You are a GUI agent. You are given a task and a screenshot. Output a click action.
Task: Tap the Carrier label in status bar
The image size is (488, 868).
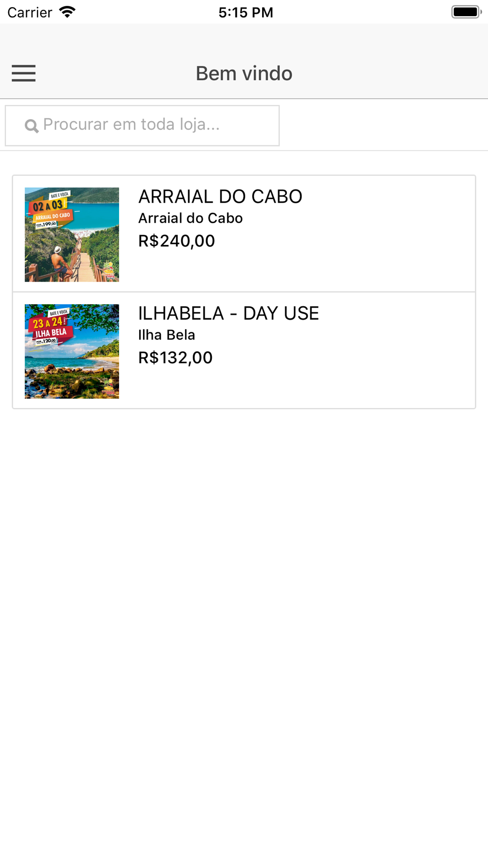click(x=30, y=12)
